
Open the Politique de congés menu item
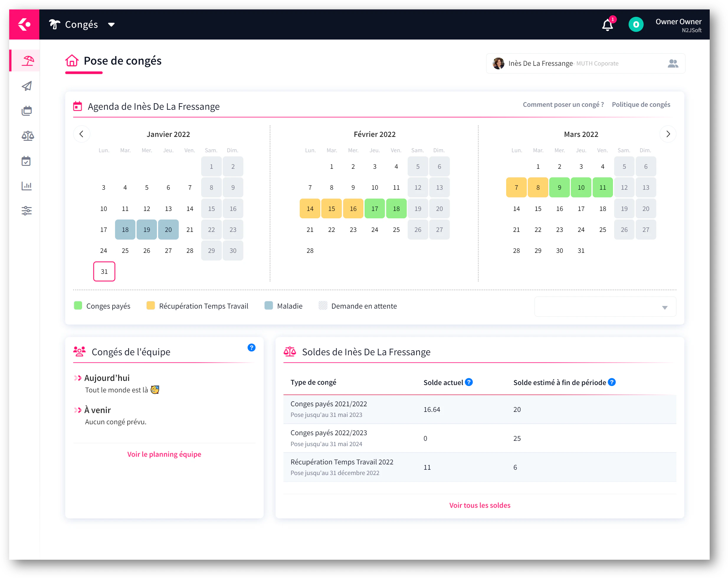tap(641, 104)
